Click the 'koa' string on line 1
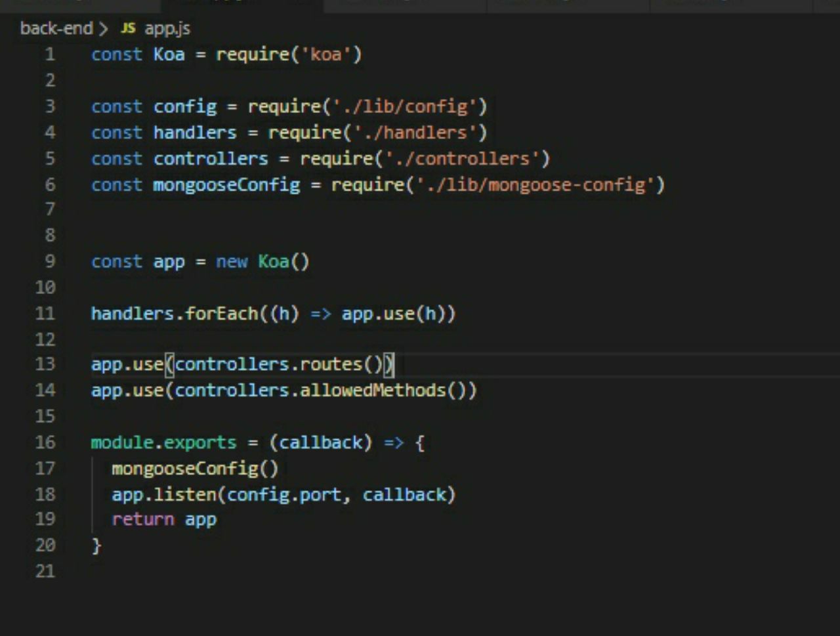This screenshot has width=840, height=636. [x=326, y=54]
